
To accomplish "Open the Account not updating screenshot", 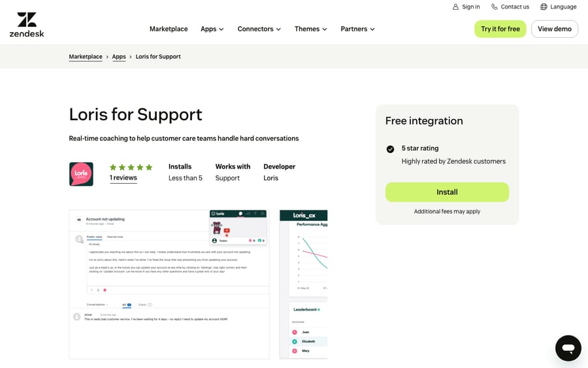I will click(x=169, y=284).
